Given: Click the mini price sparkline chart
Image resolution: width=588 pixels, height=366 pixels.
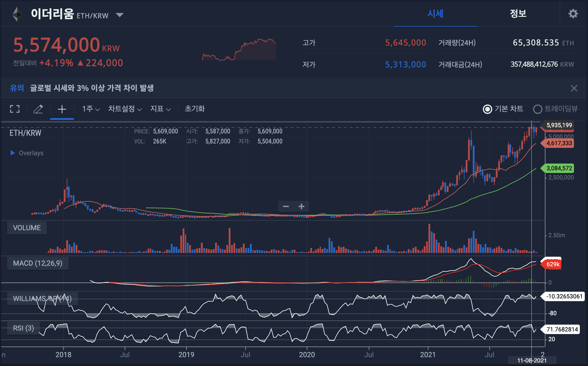Looking at the screenshot, I should coord(239,50).
